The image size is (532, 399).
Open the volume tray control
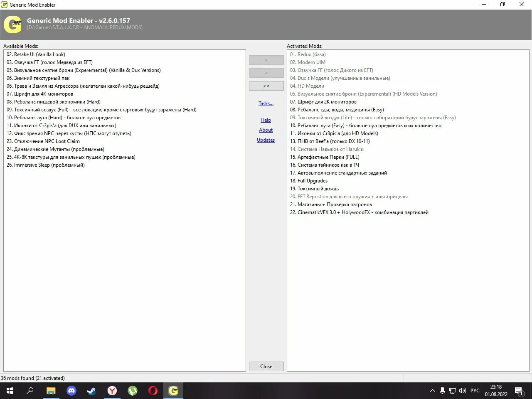463,391
